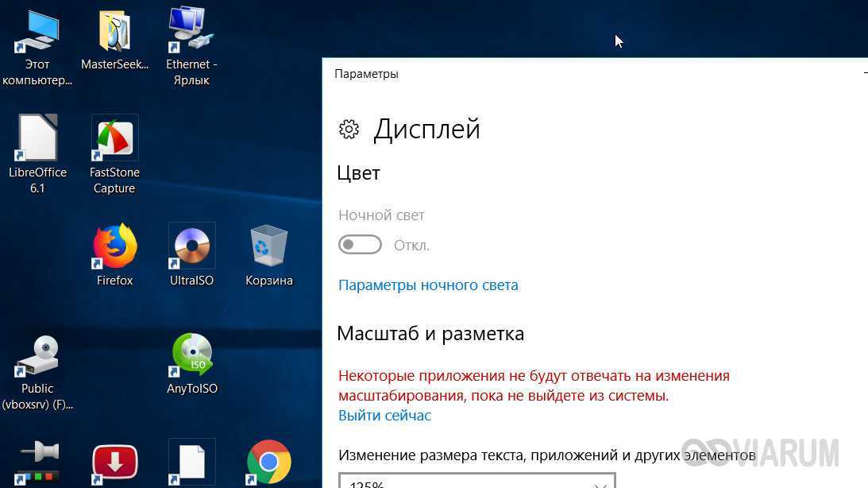Click the gear icon beside Дисплей heading
868x488 pixels.
pyautogui.click(x=349, y=130)
